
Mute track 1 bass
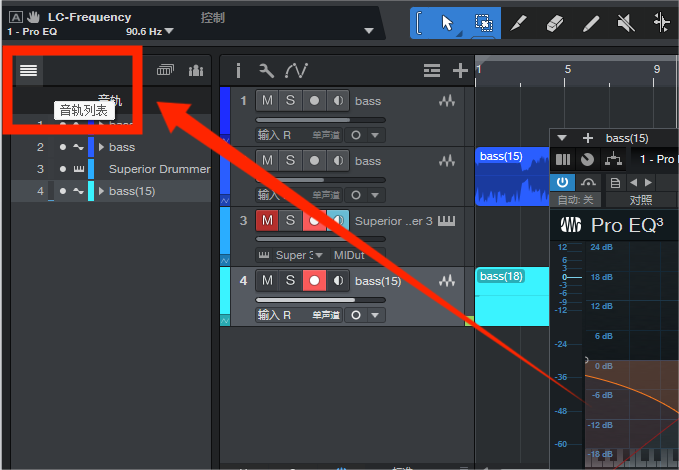click(x=267, y=100)
